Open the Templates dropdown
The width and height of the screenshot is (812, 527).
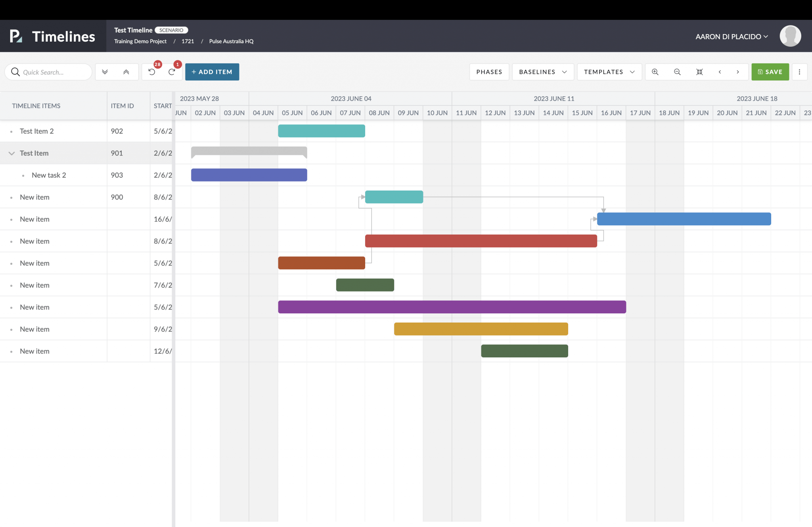(609, 72)
